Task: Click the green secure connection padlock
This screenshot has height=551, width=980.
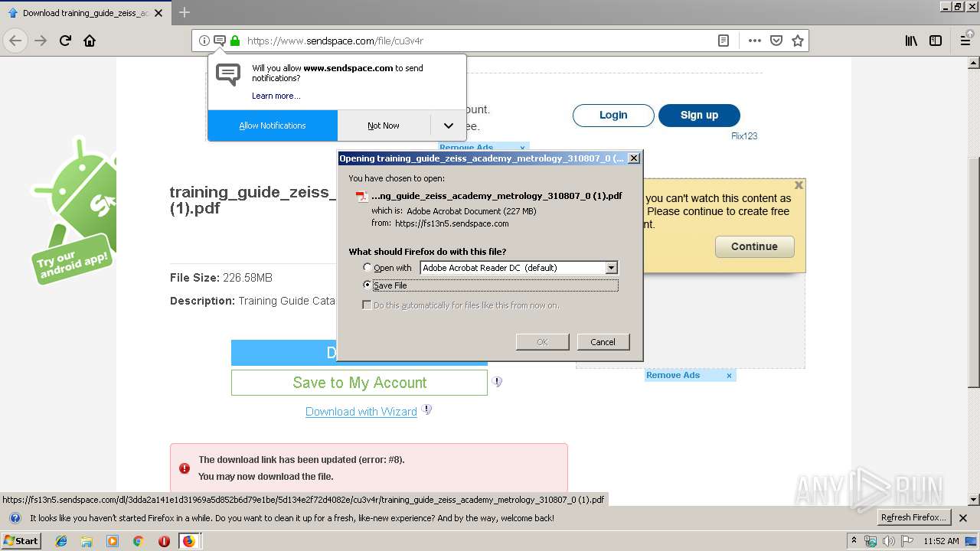Action: (235, 41)
